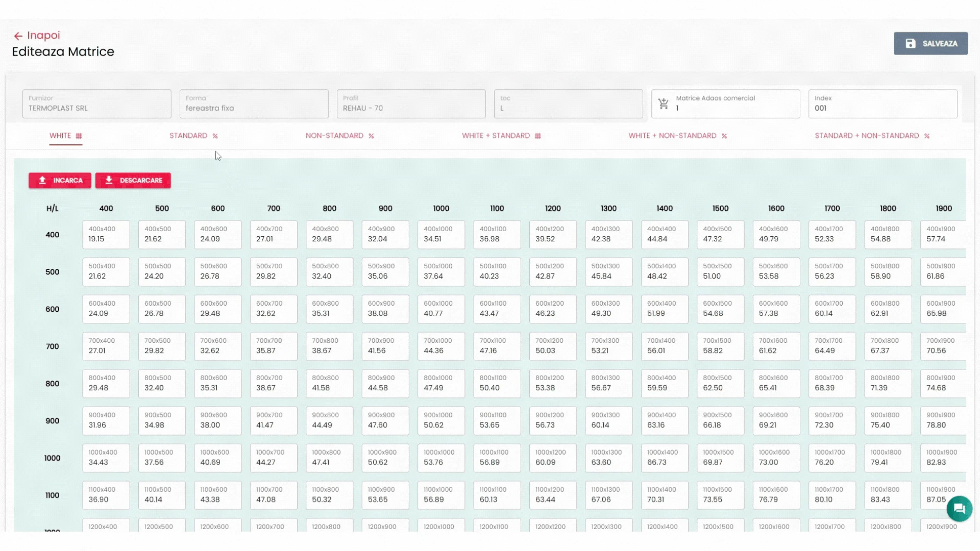Click the H/L corner header label
Image resolution: width=980 pixels, height=551 pixels.
pos(52,208)
